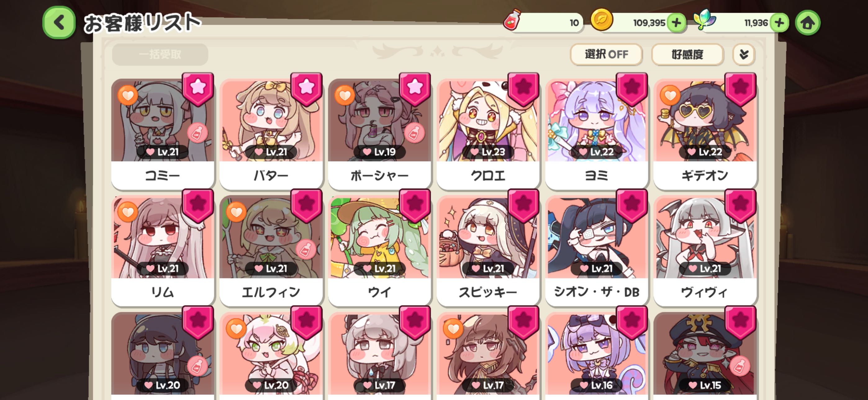This screenshot has height=400, width=868.
Task: Tap the gold coin currency icon
Action: click(x=601, y=20)
